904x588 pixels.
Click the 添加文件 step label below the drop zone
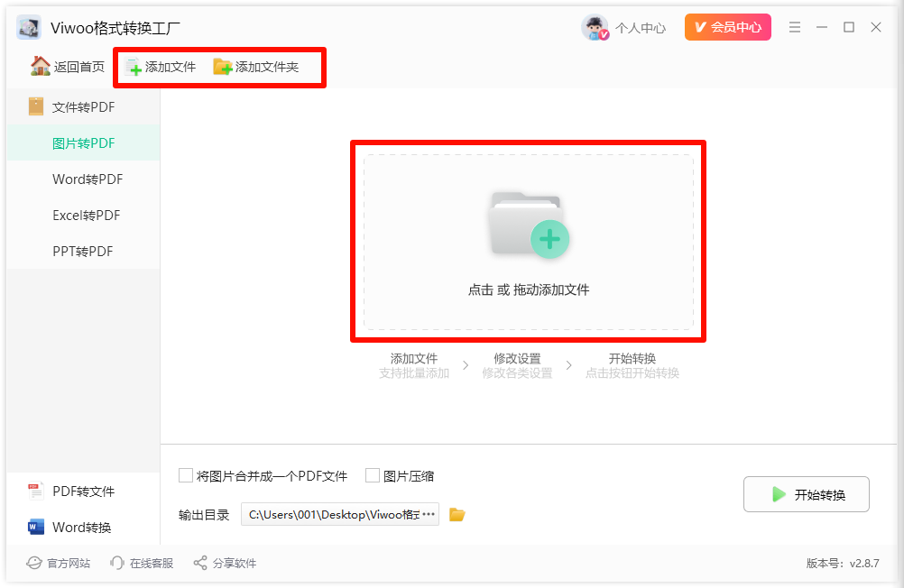[414, 359]
